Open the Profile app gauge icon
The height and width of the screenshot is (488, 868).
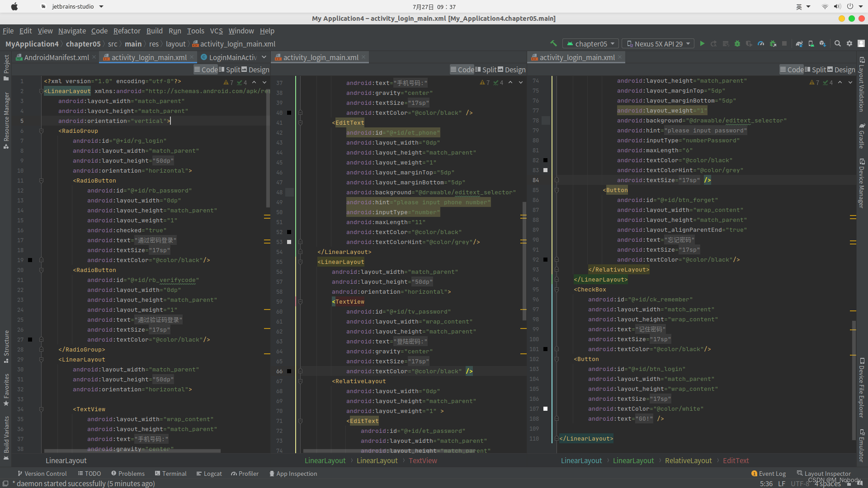click(761, 44)
